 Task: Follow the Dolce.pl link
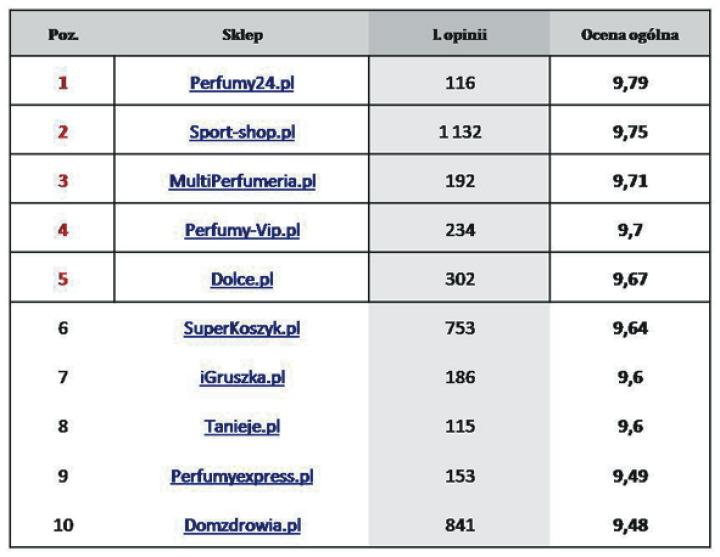242,280
